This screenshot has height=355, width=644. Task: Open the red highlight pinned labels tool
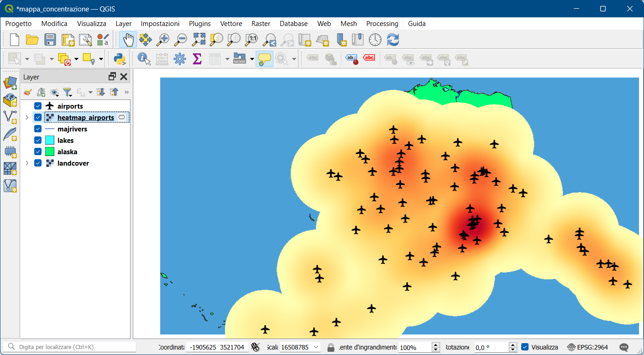(369, 58)
